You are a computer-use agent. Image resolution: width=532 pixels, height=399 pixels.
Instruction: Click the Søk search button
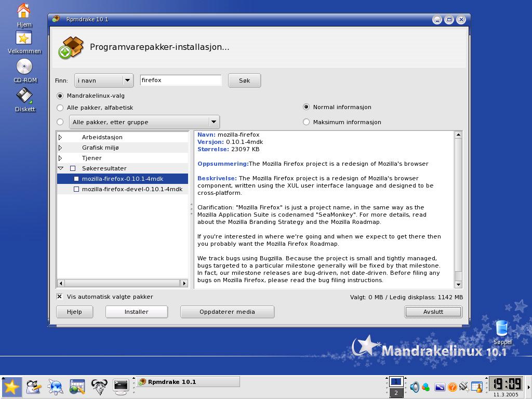point(244,81)
